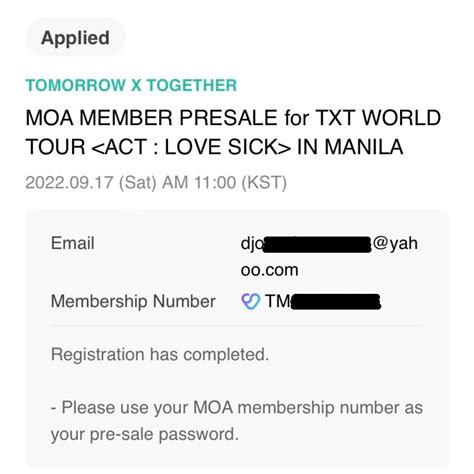Click the black redaction bar over membership number

pos(336,302)
